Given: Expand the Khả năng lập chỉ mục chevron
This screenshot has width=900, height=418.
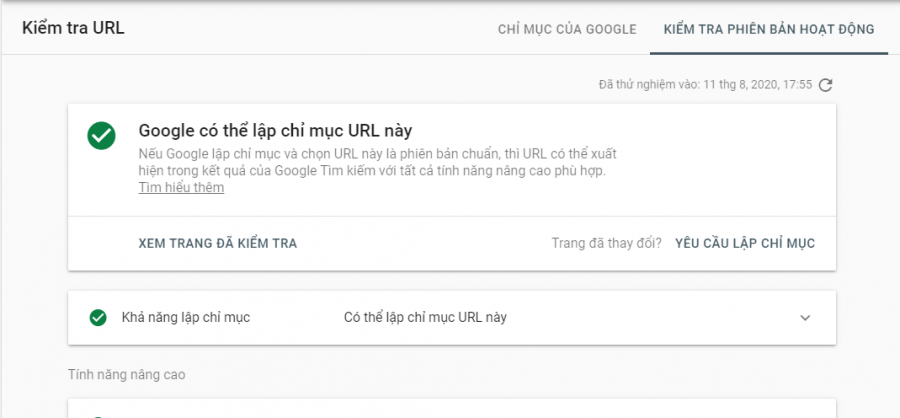Looking at the screenshot, I should point(805,318).
